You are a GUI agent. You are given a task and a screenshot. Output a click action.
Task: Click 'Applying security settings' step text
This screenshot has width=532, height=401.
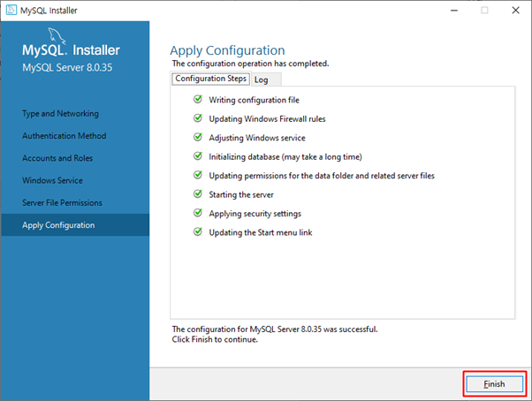255,214
